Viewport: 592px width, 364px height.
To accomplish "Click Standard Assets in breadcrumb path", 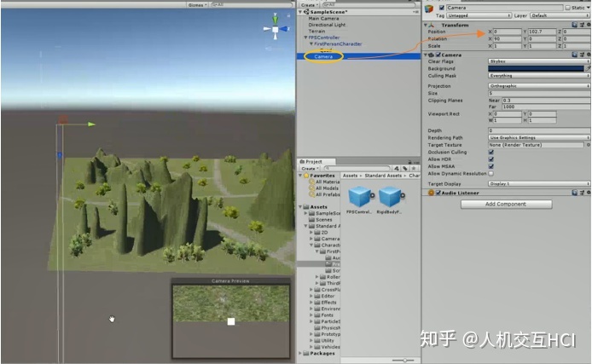I will [383, 176].
